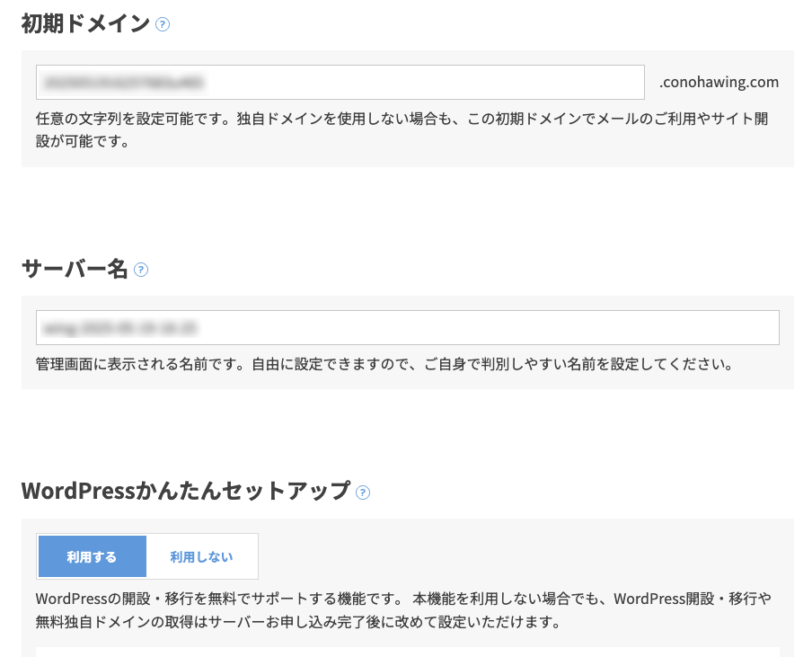Open help icon beside 初期ドメイン heading
The height and width of the screenshot is (657, 812).
pos(163,24)
